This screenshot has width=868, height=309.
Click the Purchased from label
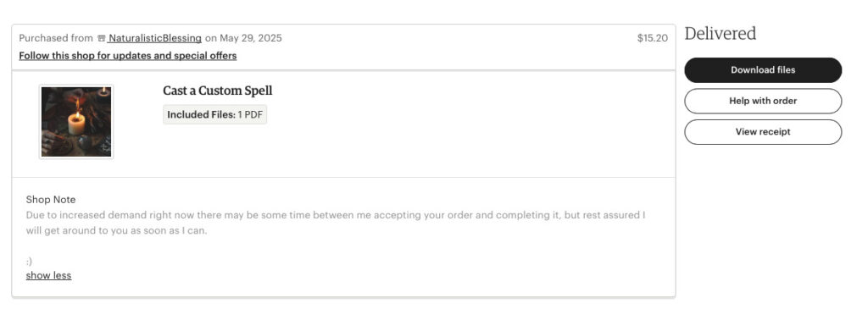[x=56, y=38]
